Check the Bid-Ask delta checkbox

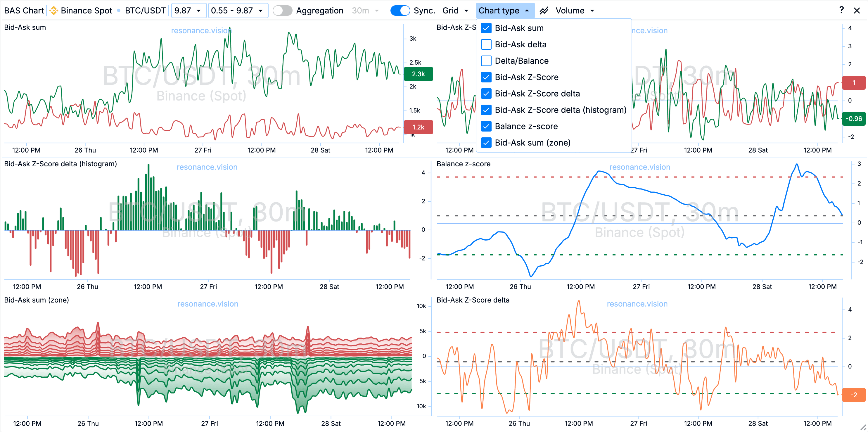pos(486,44)
